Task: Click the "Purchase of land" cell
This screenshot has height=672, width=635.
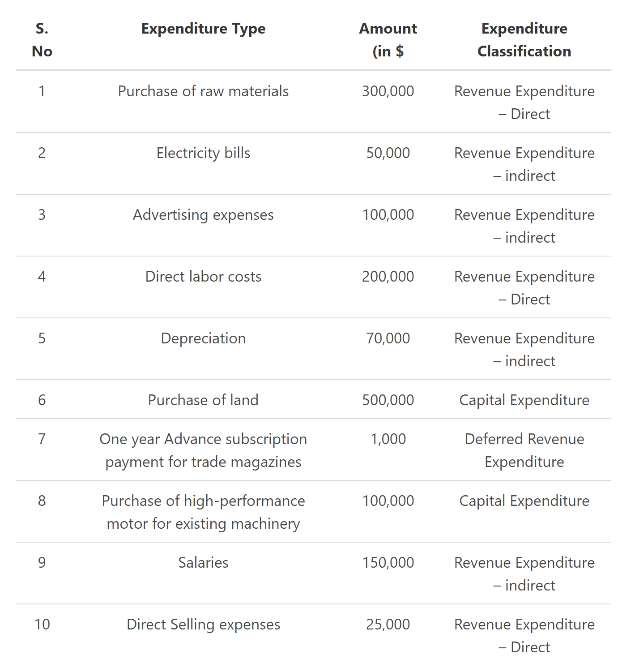Action: tap(203, 400)
